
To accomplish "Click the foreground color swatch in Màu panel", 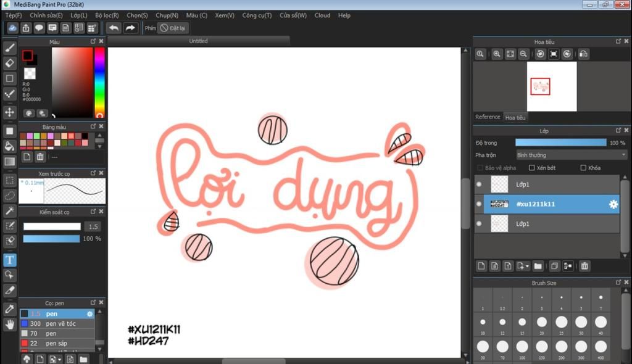I will coord(27,56).
